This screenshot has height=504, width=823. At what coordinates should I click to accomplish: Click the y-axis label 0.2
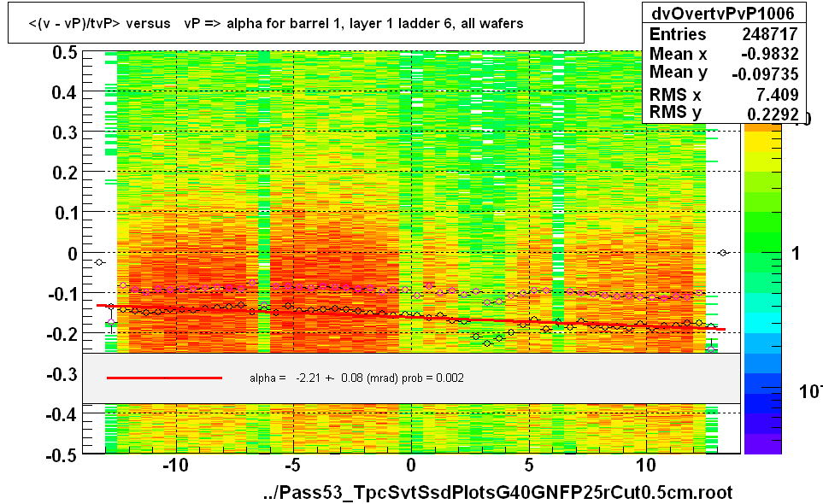pyautogui.click(x=65, y=173)
